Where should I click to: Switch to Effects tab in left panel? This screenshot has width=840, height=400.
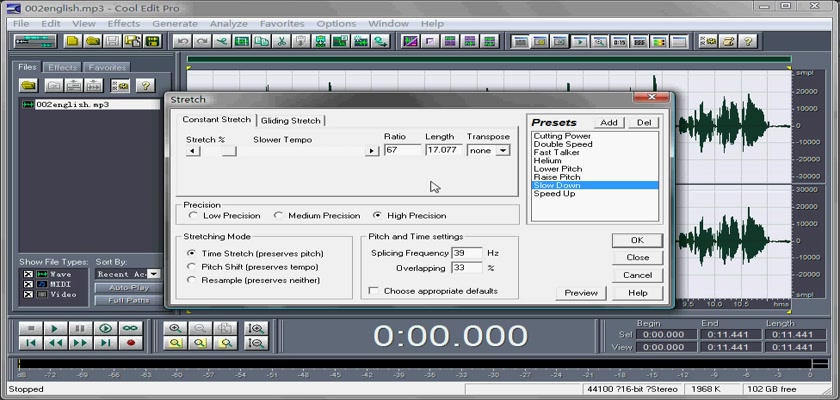click(63, 67)
